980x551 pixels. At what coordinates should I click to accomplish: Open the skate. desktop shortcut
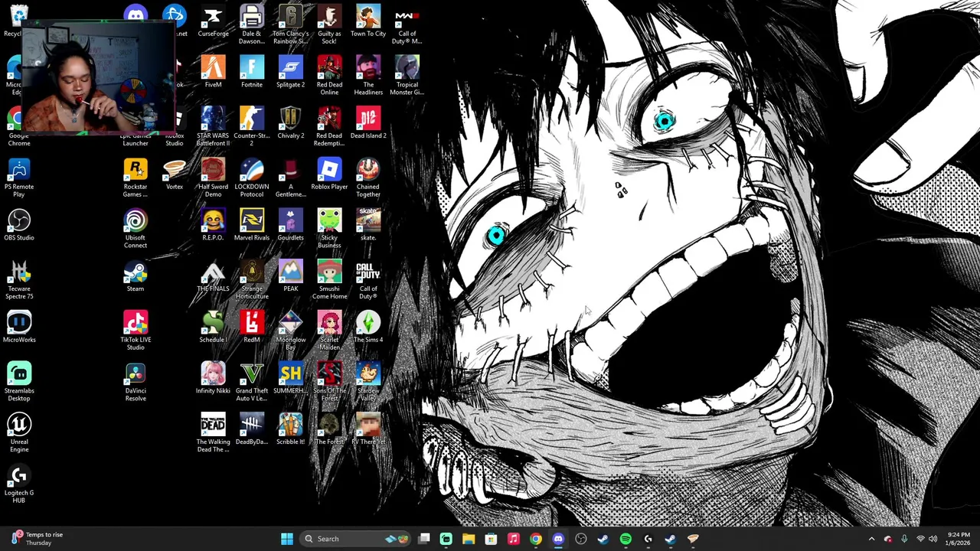(368, 226)
